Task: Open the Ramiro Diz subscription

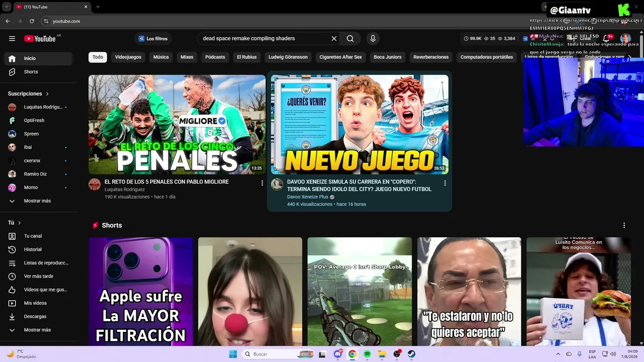Action: tap(38, 174)
